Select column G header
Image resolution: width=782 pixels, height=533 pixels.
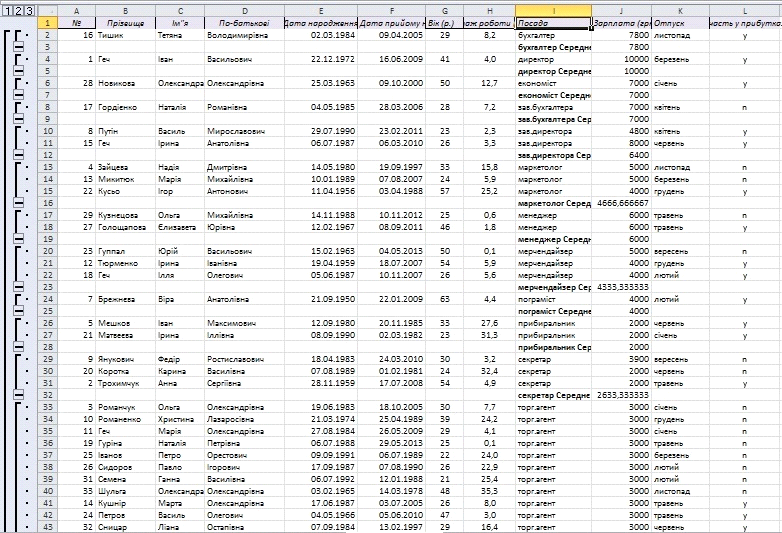[444, 11]
